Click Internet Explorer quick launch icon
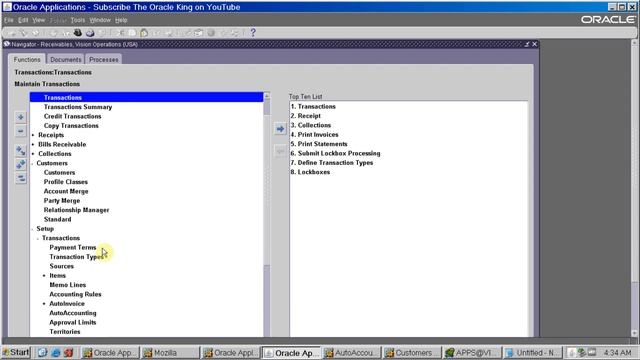This screenshot has width=640, height=360. point(56,352)
